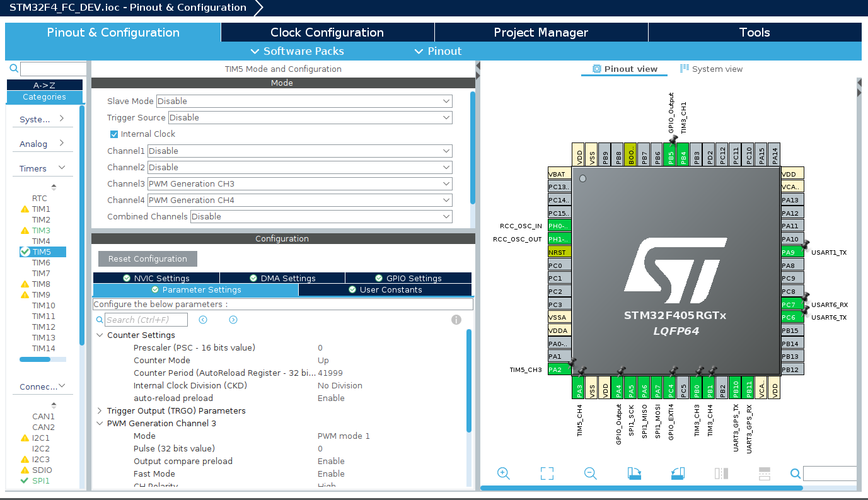This screenshot has height=500, width=868.
Task: Open the Channel1 dropdown
Action: (x=299, y=151)
